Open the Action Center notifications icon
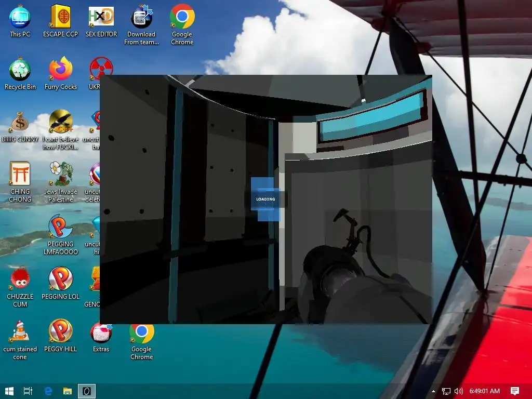The width and height of the screenshot is (532, 399). [515, 391]
